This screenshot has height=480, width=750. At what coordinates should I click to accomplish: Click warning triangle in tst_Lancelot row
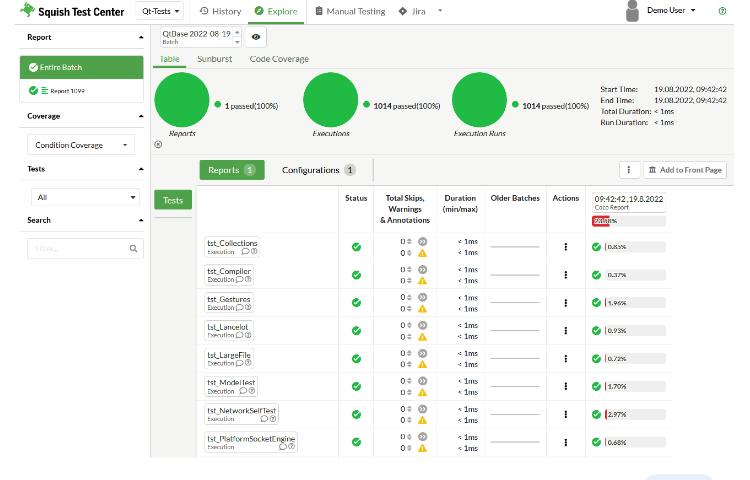coord(422,337)
